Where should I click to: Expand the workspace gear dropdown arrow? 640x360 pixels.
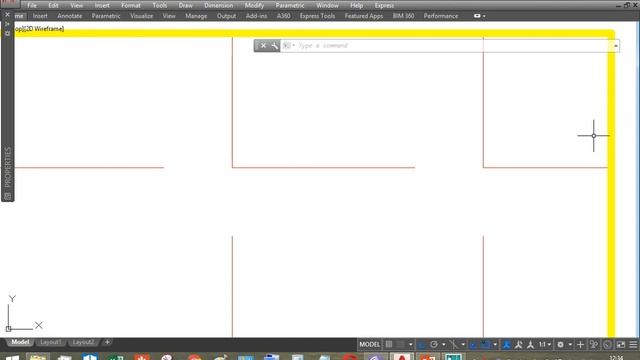570,344
